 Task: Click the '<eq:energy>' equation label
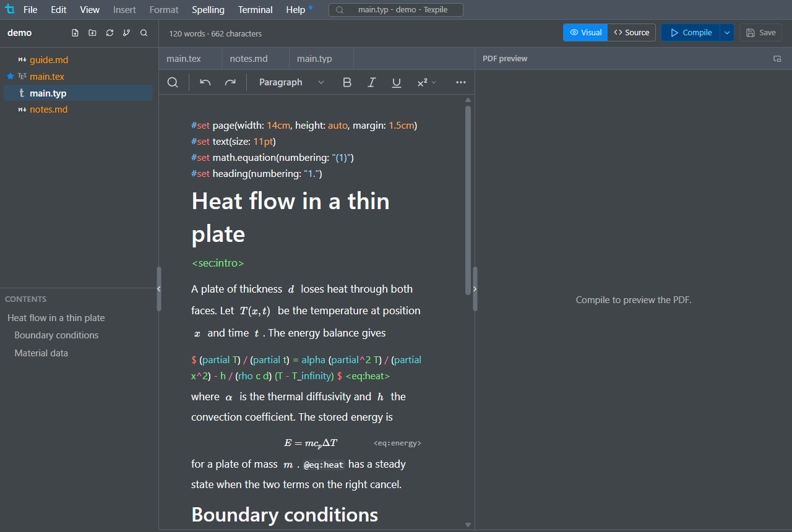(x=397, y=444)
